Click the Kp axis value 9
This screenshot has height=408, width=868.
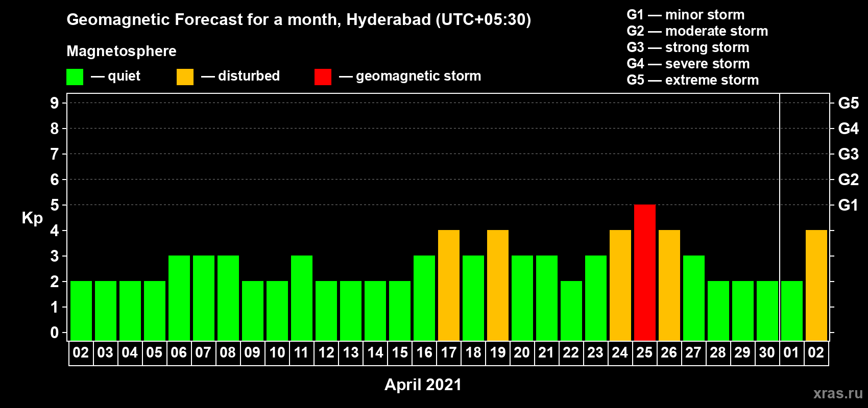[55, 103]
